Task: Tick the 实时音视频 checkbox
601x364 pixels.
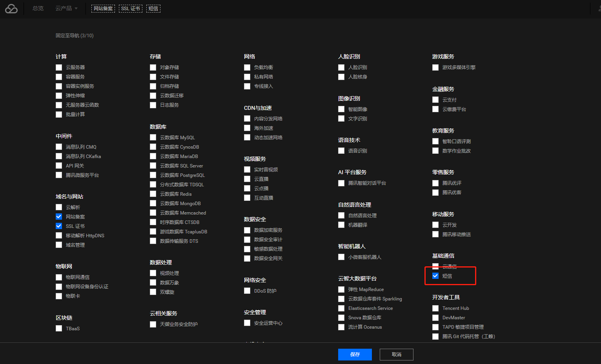Action: (x=247, y=169)
